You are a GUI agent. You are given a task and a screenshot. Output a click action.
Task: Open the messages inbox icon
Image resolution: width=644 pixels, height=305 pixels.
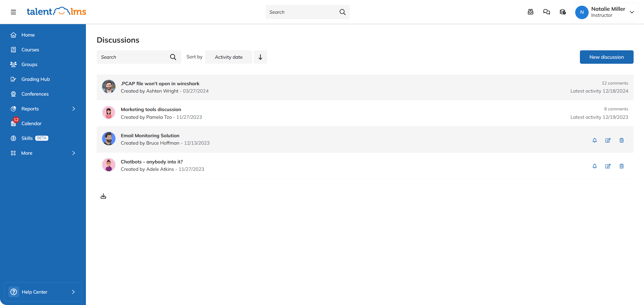coord(531,12)
